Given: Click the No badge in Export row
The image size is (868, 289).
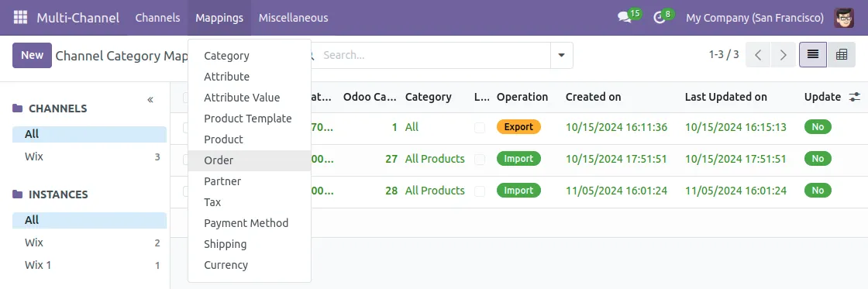Looking at the screenshot, I should (818, 127).
